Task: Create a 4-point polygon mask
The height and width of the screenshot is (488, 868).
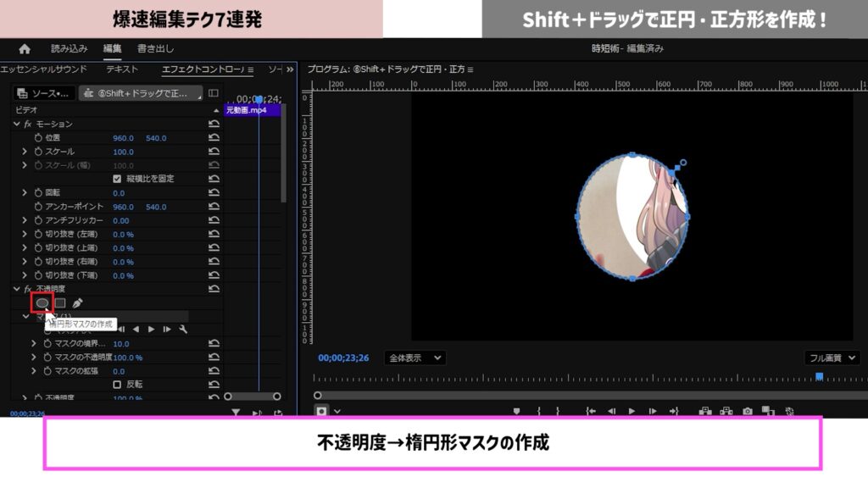Action: click(x=60, y=302)
